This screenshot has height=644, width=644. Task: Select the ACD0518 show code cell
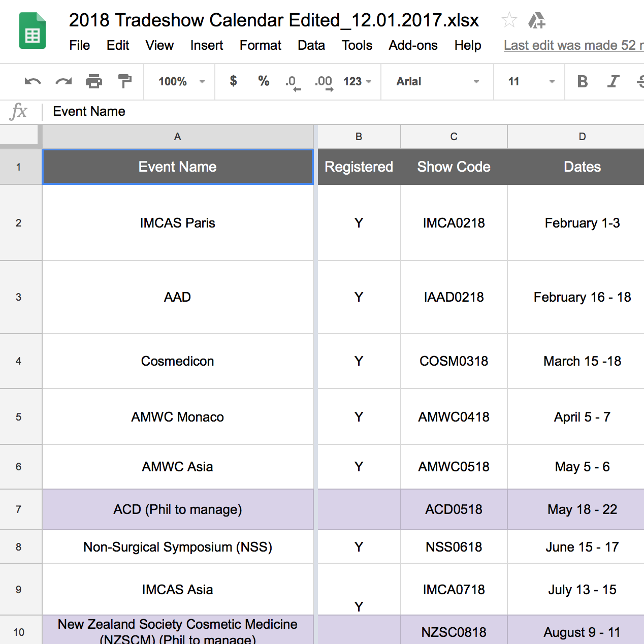454,509
